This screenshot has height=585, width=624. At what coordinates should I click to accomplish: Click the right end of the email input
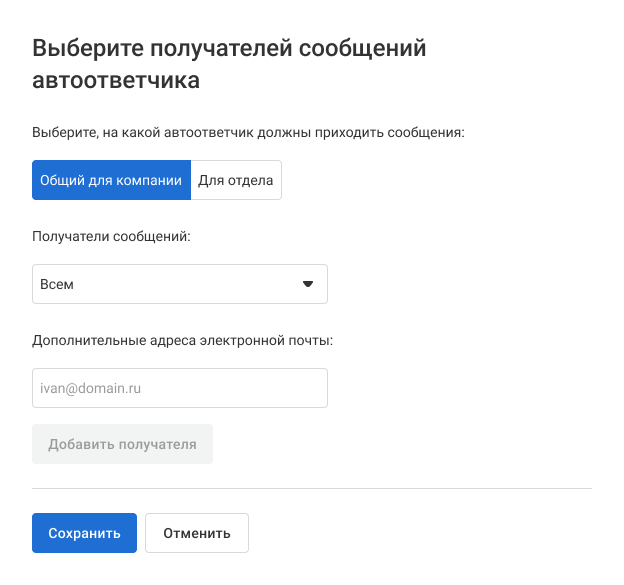coord(312,388)
